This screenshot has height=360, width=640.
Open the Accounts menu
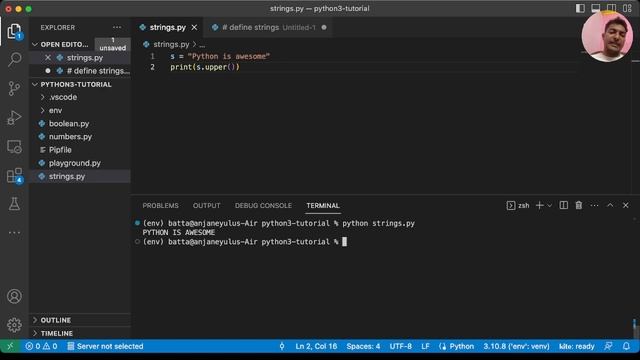[14, 296]
